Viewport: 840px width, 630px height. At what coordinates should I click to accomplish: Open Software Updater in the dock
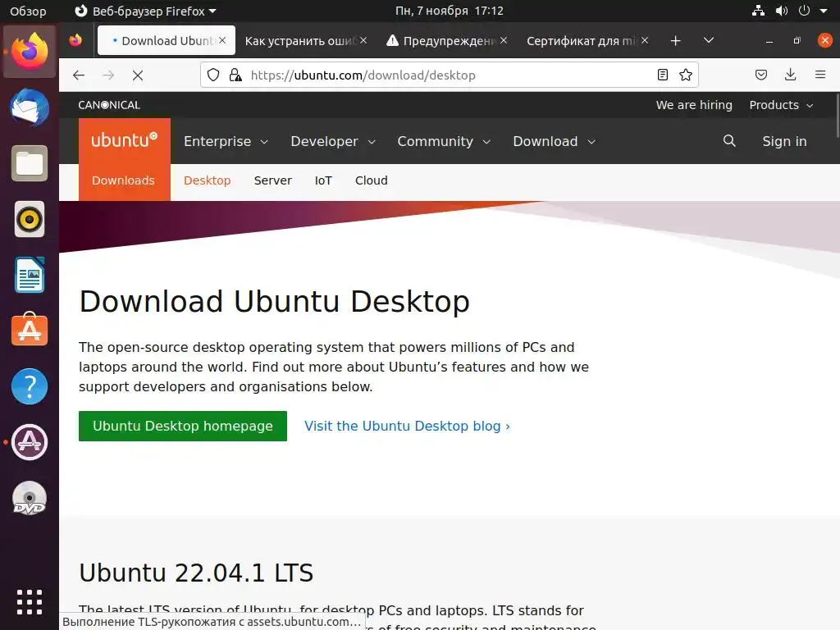click(30, 442)
